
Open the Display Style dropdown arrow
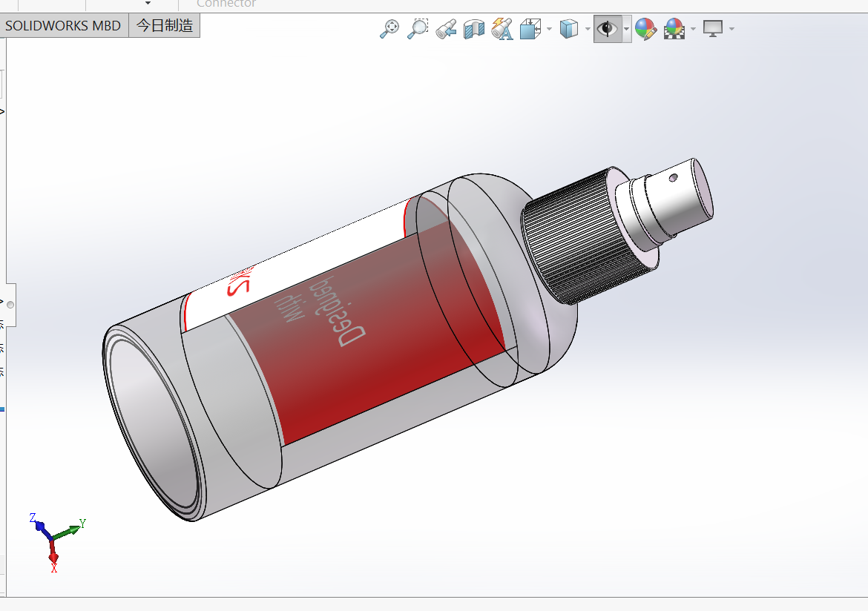click(x=588, y=29)
